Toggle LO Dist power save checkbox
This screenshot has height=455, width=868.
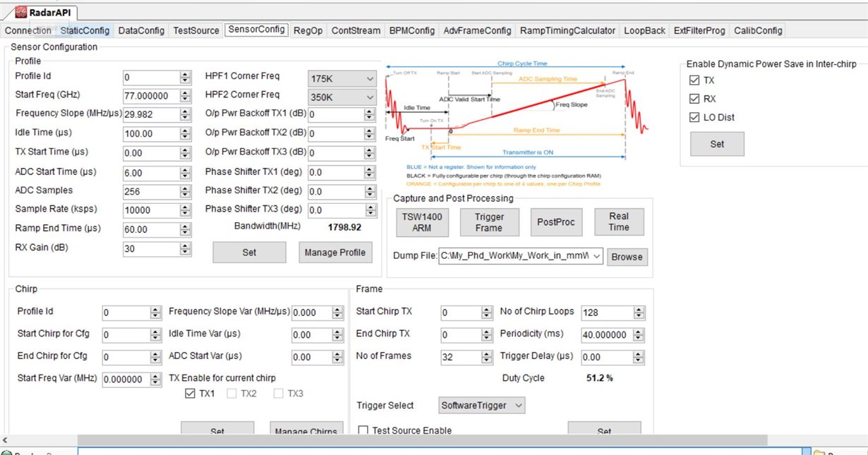click(x=694, y=117)
